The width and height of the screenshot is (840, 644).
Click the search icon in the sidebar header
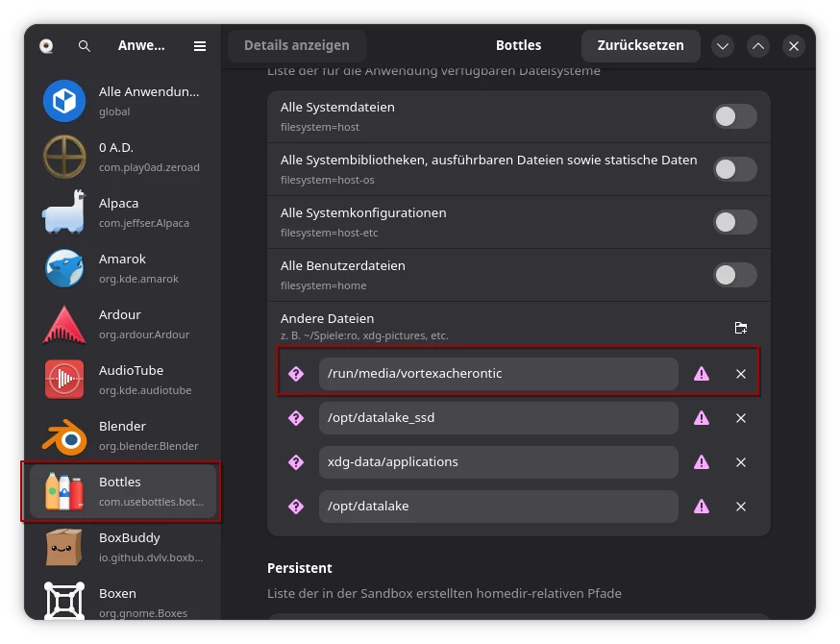(x=85, y=46)
